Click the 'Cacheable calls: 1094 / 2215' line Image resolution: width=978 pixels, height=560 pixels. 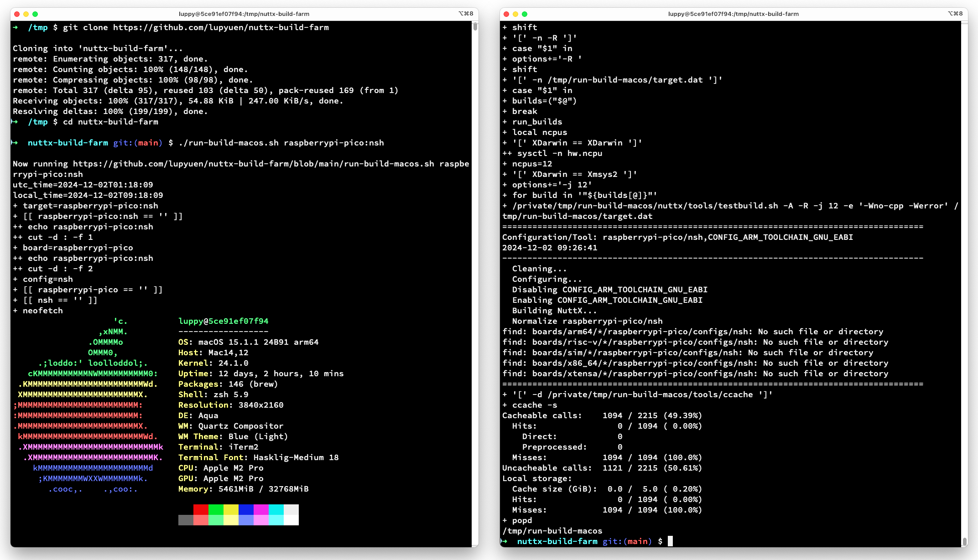[602, 415]
